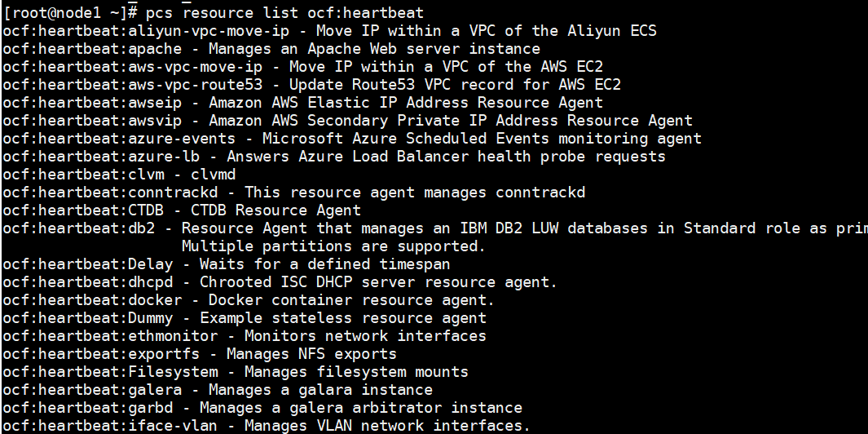Image resolution: width=868 pixels, height=434 pixels.
Task: Click the conntrackd resource agent line
Action: pos(293,193)
